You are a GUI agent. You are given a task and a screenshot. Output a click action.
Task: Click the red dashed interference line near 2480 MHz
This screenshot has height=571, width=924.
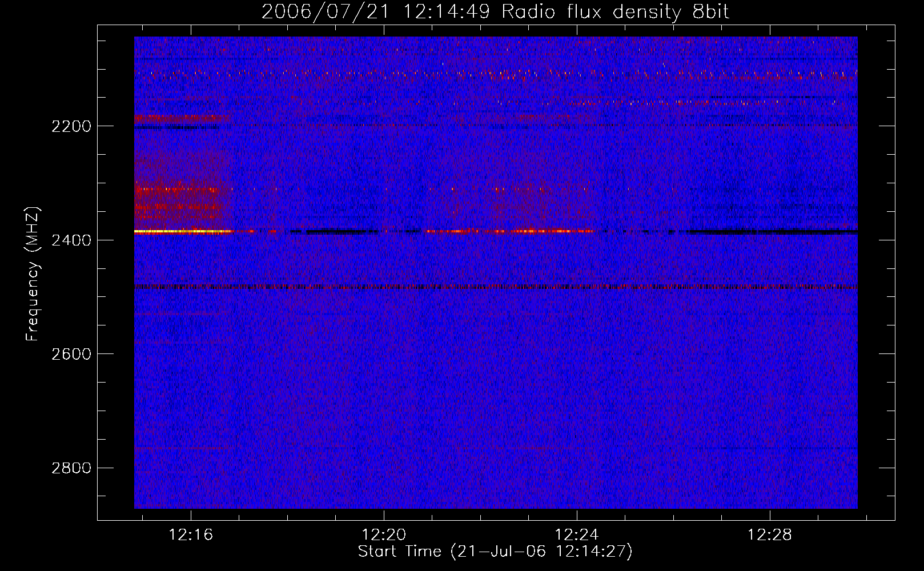coord(496,287)
